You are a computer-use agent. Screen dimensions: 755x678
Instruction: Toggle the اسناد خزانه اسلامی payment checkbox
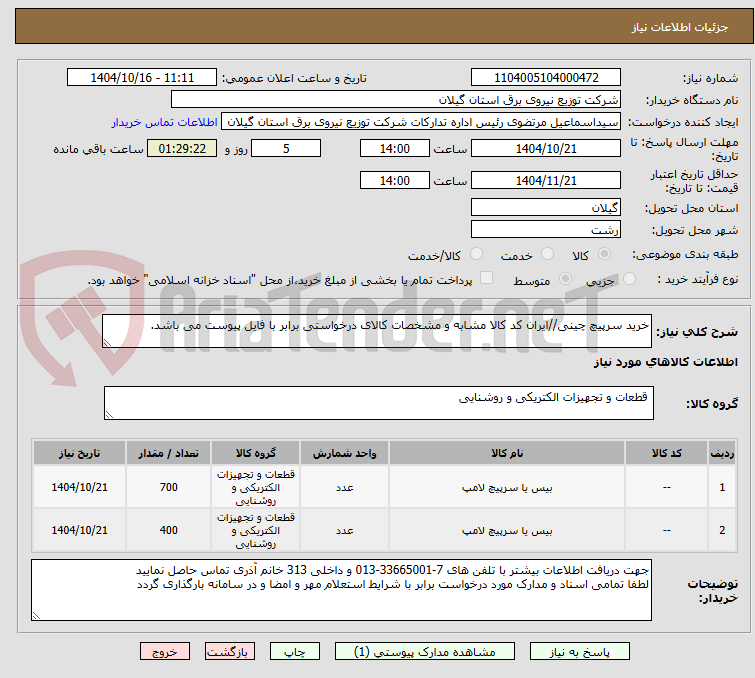[x=487, y=278]
